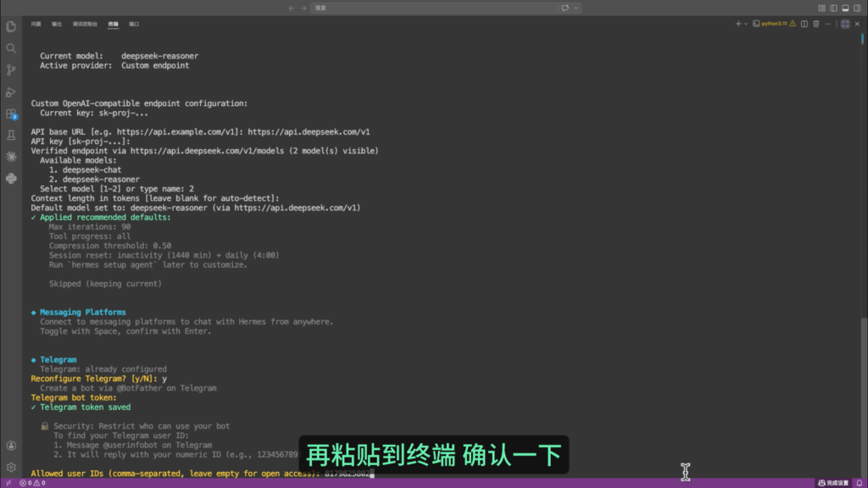This screenshot has width=868, height=488.
Task: Click 'Current key: sk-proj-...' line
Action: [94, 113]
